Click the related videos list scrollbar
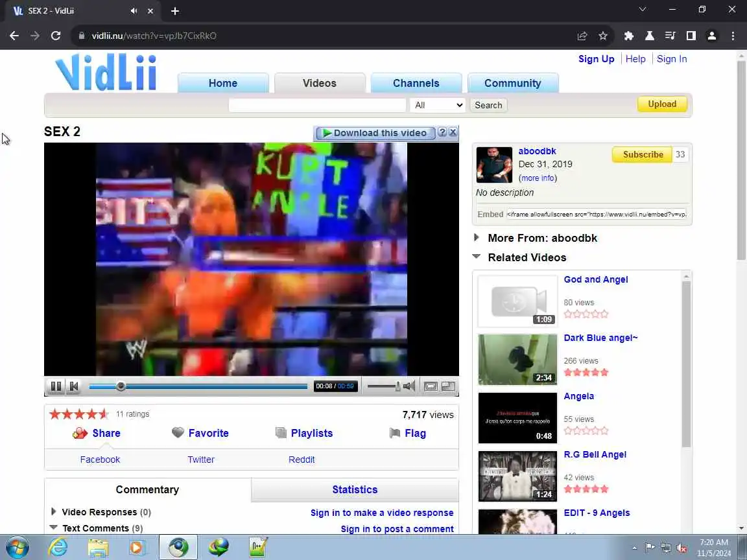This screenshot has width=747, height=560. coord(686,364)
